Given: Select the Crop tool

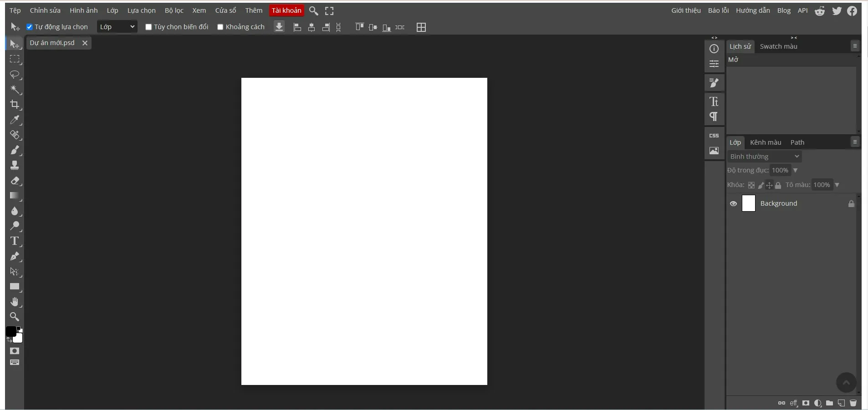Looking at the screenshot, I should pyautogui.click(x=15, y=104).
